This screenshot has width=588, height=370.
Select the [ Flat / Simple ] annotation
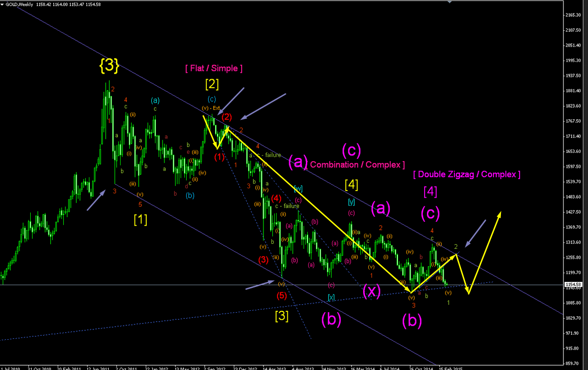tap(214, 69)
